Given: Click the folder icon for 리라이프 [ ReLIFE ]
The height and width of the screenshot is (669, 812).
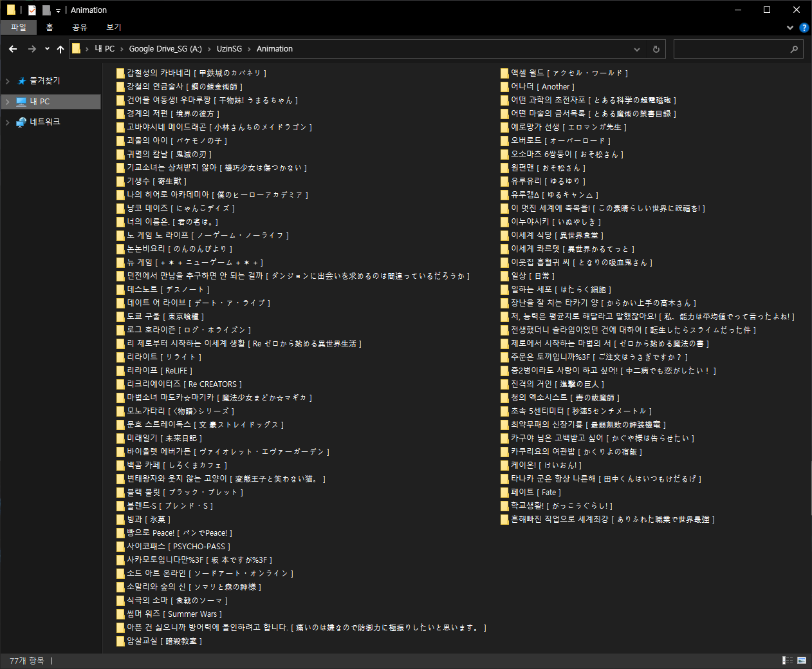Looking at the screenshot, I should [120, 371].
